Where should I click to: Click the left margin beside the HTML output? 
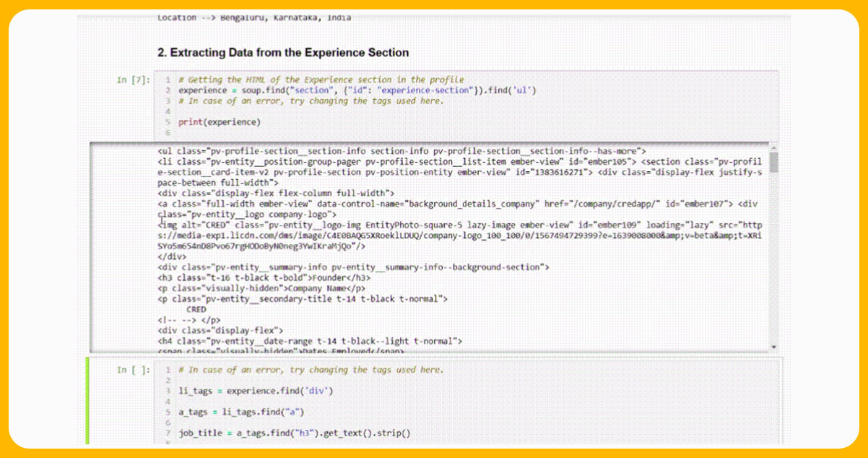[x=123, y=246]
